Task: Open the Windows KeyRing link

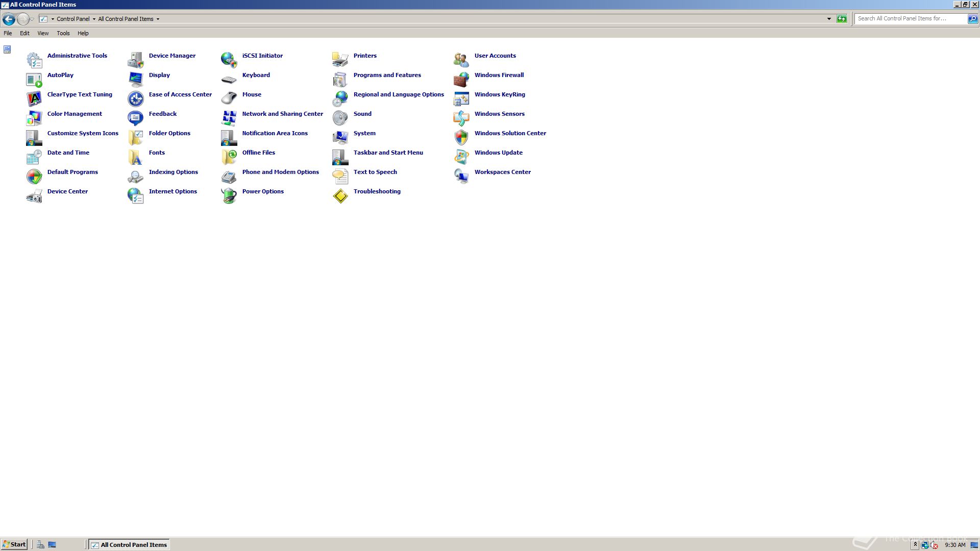Action: tap(500, 94)
